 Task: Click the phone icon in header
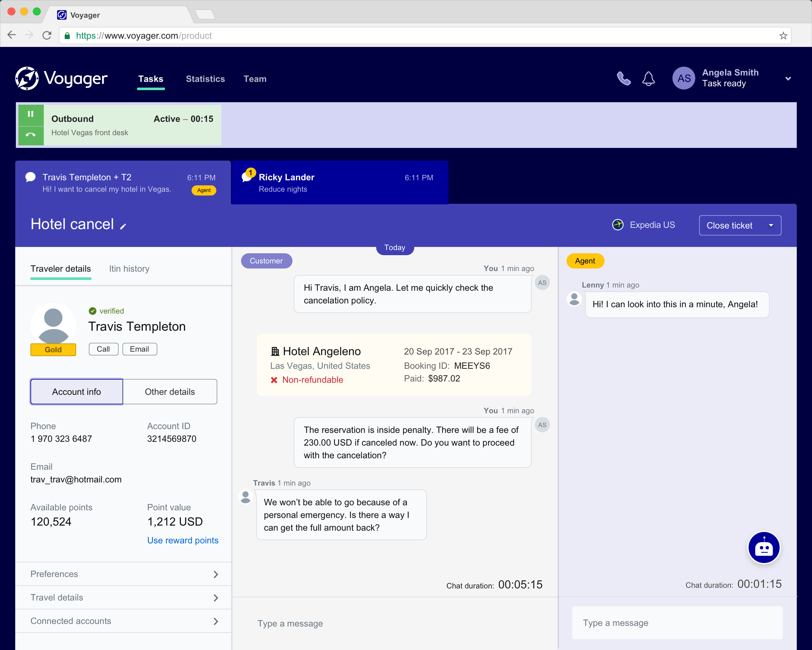point(623,79)
